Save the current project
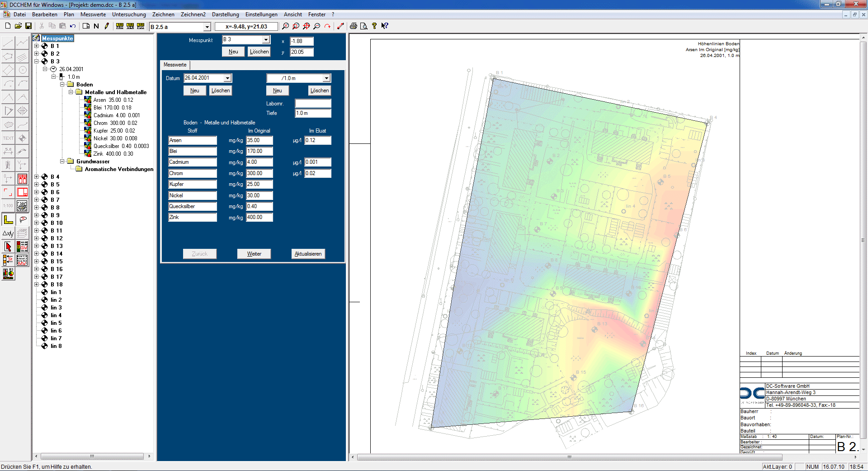 click(x=28, y=26)
